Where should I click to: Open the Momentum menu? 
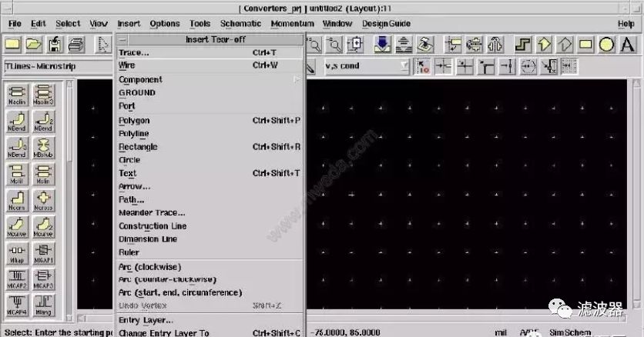(293, 24)
